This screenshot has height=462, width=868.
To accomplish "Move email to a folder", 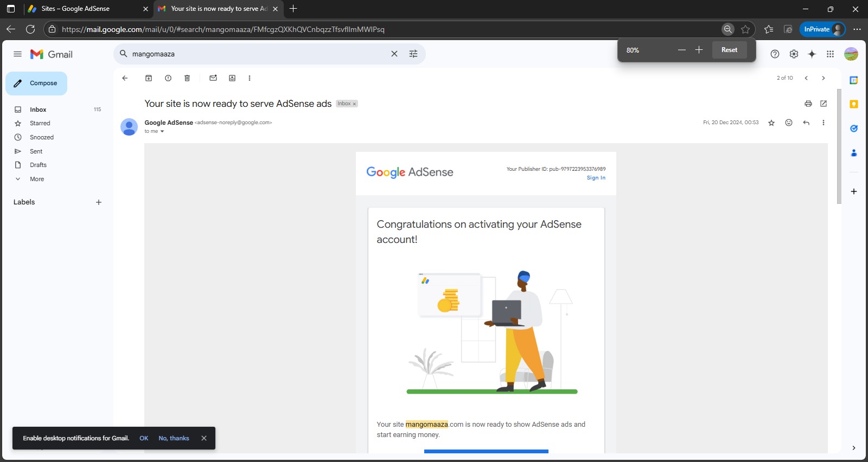I will (232, 78).
